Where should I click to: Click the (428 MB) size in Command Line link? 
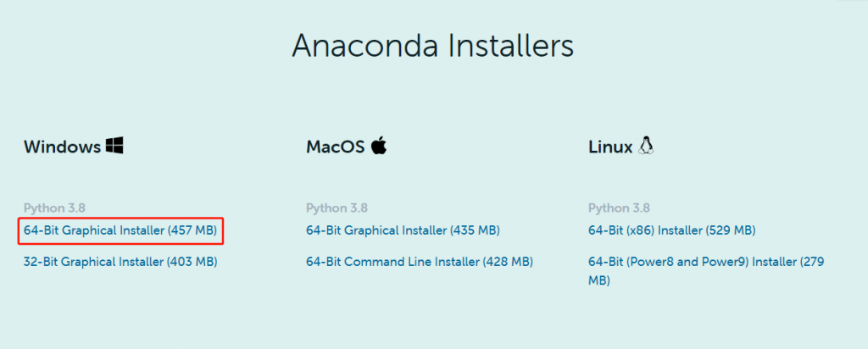pyautogui.click(x=508, y=262)
